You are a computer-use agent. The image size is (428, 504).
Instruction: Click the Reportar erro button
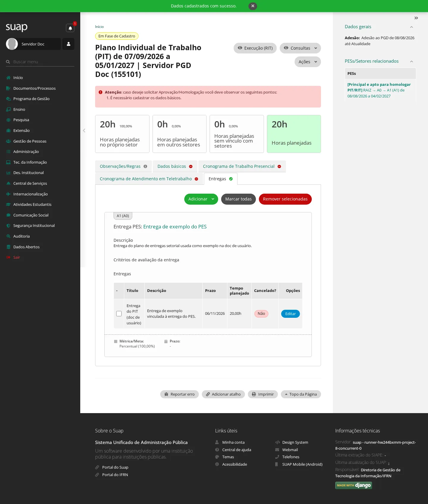pyautogui.click(x=180, y=394)
